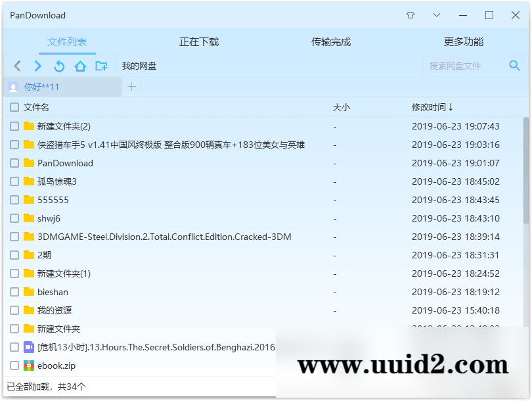Create a new folder with the toolbar icon
This screenshot has width=532, height=401.
[x=100, y=66]
